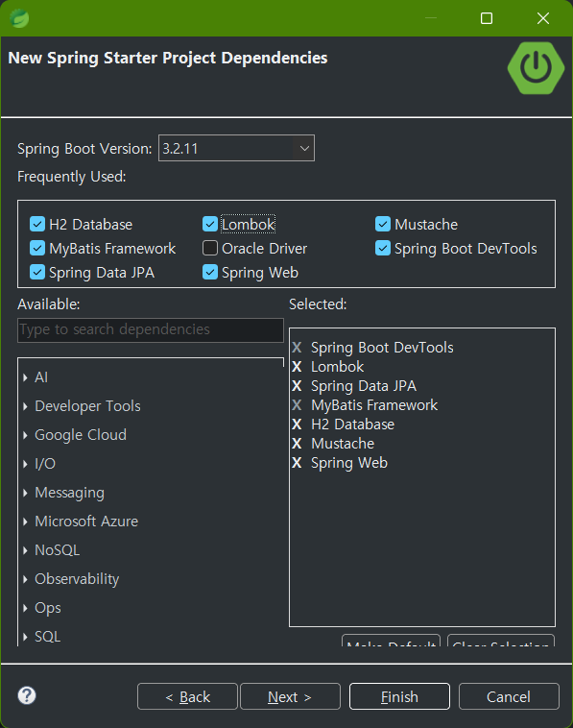This screenshot has height=728, width=573.
Task: Focus the dependency search field
Action: 151,330
